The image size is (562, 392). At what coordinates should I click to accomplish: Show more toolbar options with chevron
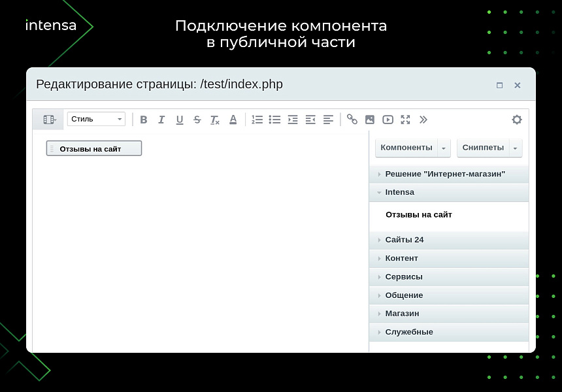423,120
